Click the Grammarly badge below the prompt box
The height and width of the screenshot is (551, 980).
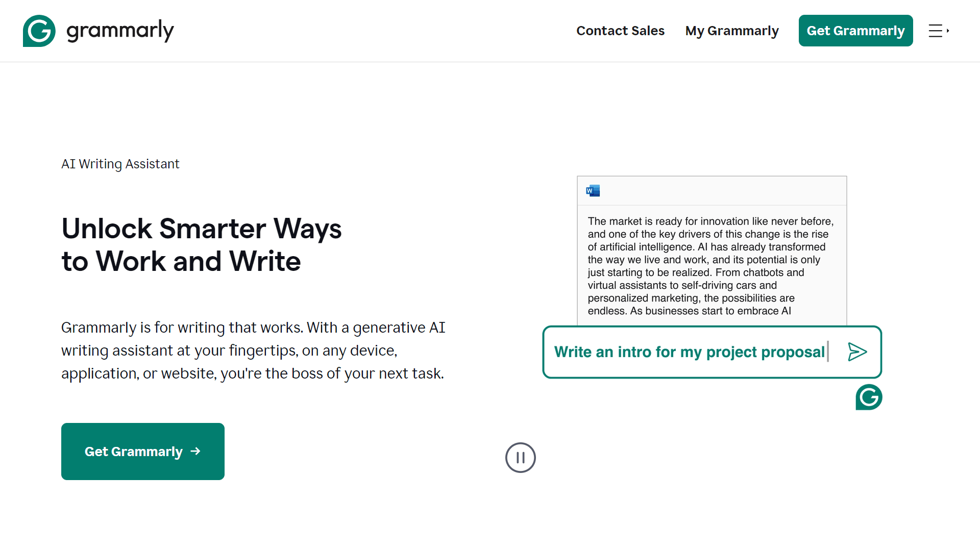pos(868,397)
